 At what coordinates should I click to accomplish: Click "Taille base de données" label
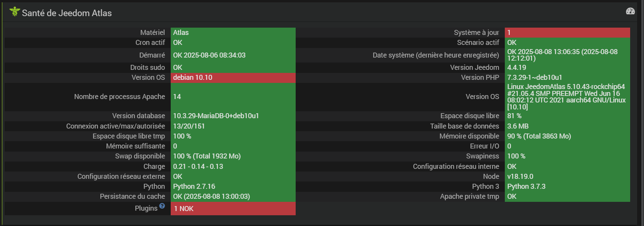coord(464,126)
